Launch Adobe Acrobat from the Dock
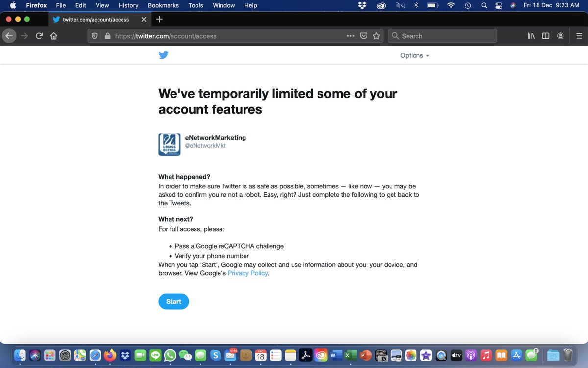 click(306, 355)
